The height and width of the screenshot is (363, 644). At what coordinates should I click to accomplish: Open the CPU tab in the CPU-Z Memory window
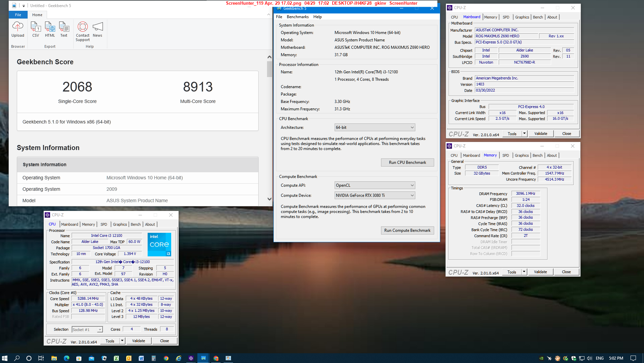pos(454,155)
